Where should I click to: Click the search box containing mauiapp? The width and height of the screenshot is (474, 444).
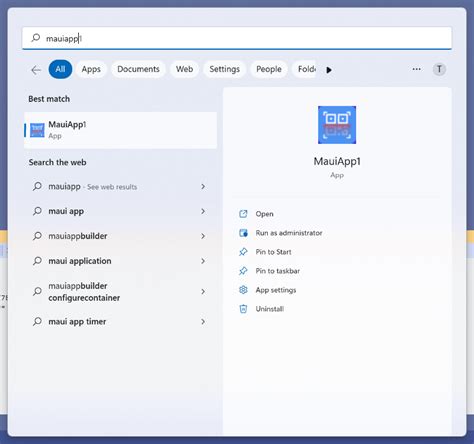(x=237, y=38)
